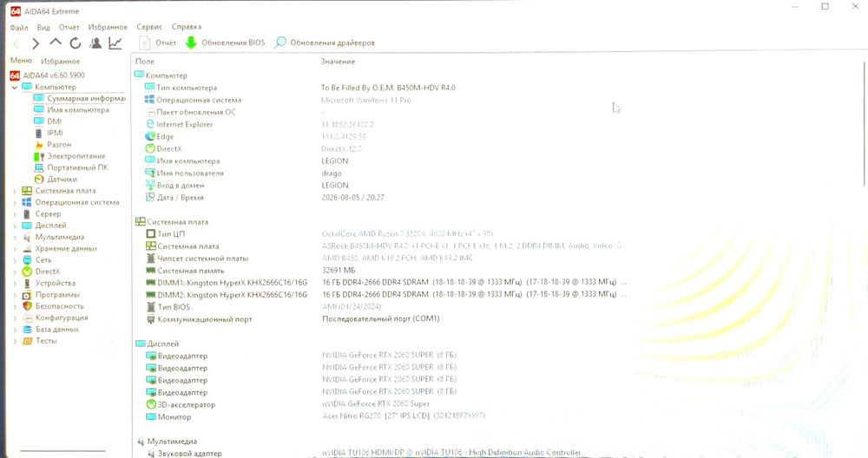868x458 pixels.
Task: Click the Коммуникационный порт icon
Action: pyautogui.click(x=150, y=319)
